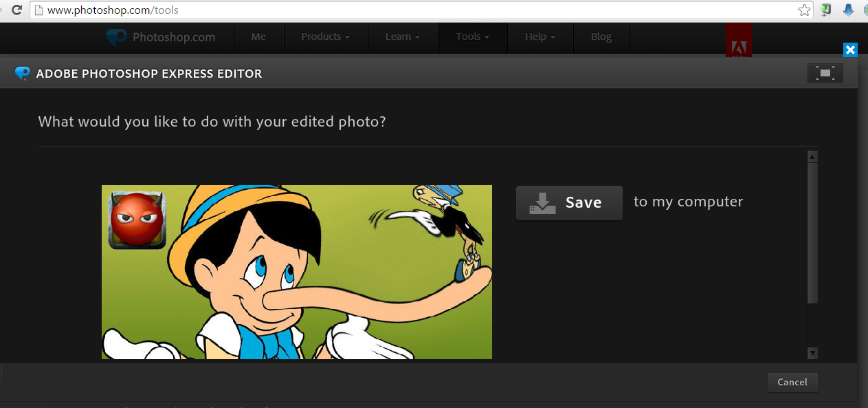Click the blue download arrow extension icon

pyautogui.click(x=849, y=10)
